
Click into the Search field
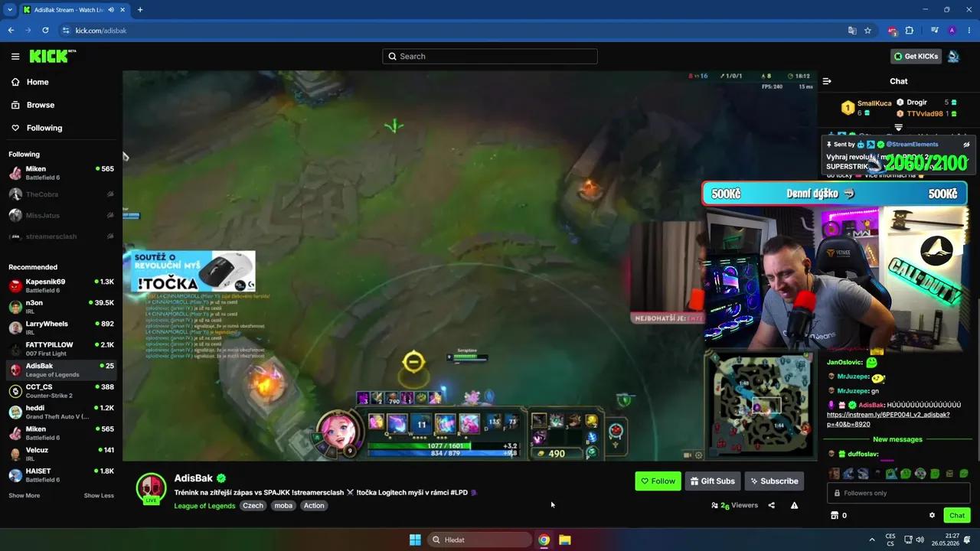tap(490, 56)
